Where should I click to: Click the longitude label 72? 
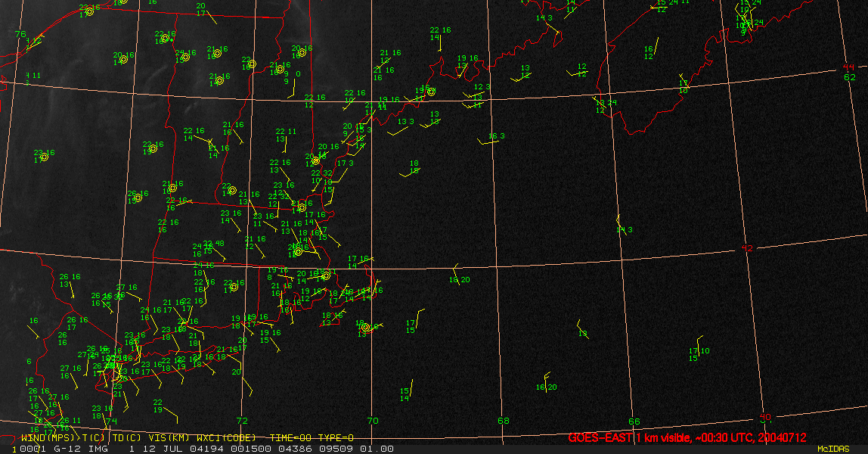pos(242,421)
